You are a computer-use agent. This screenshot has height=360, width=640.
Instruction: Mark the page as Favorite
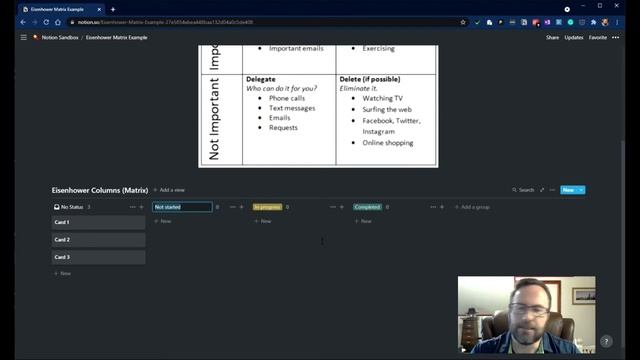(598, 37)
